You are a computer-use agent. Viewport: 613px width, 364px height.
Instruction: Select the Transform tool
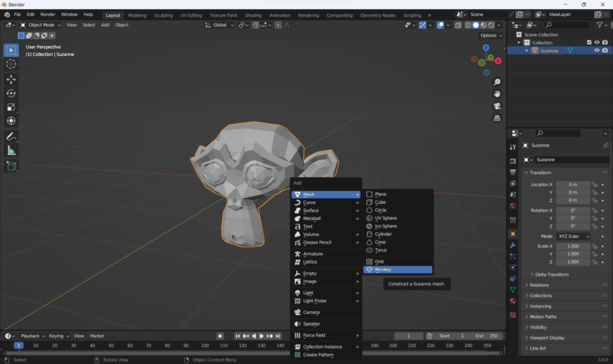11,121
